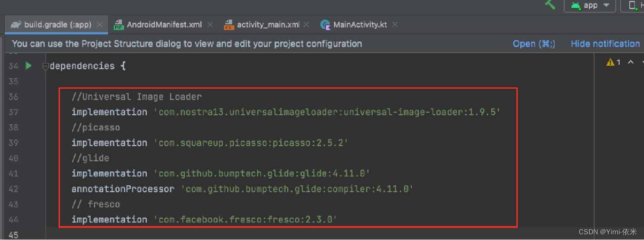The width and height of the screenshot is (644, 240).
Task: Click the annotationProcessor keyword
Action: [123, 189]
